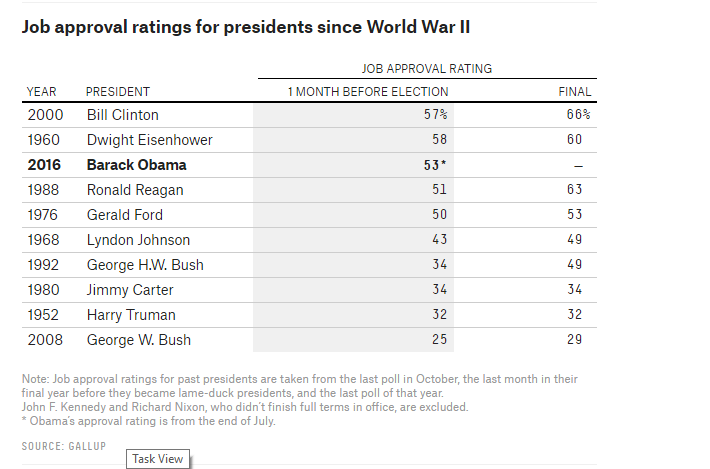Click the PRESIDENT column header
Viewport: 710px width, 469px height.
pos(118,92)
